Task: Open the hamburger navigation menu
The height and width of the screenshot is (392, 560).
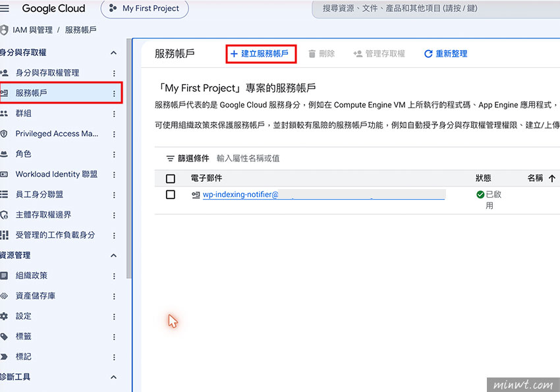Action: pyautogui.click(x=5, y=8)
